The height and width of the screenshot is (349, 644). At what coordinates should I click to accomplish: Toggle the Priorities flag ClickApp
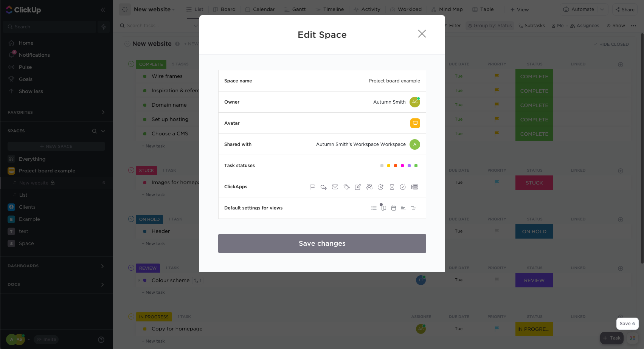(312, 186)
